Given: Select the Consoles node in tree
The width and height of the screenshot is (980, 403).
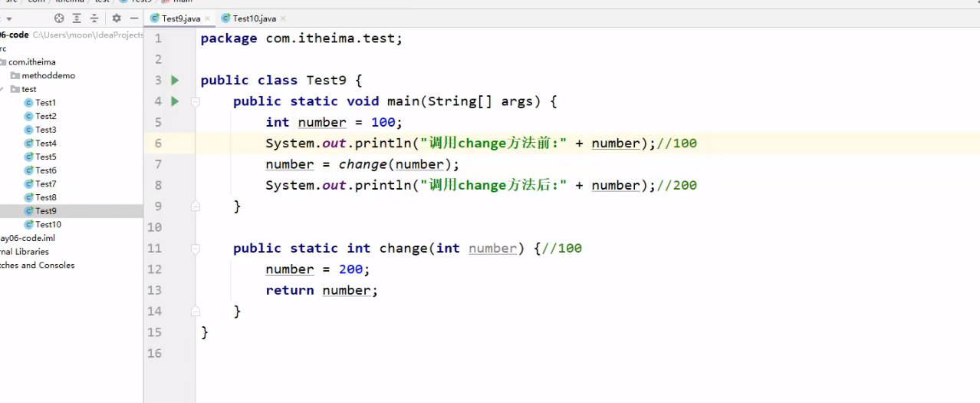Looking at the screenshot, I should pos(38,266).
